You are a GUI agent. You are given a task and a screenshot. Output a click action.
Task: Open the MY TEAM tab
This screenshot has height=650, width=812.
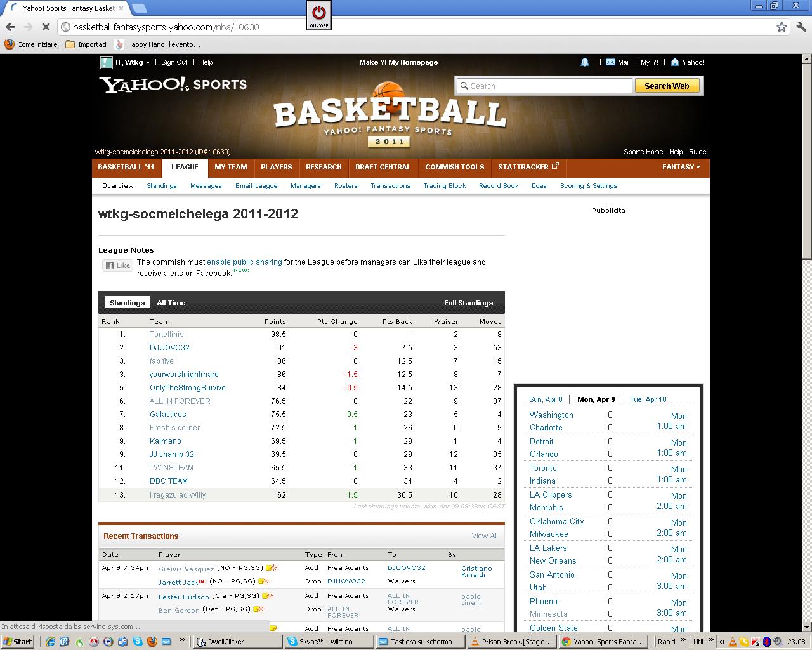[230, 167]
